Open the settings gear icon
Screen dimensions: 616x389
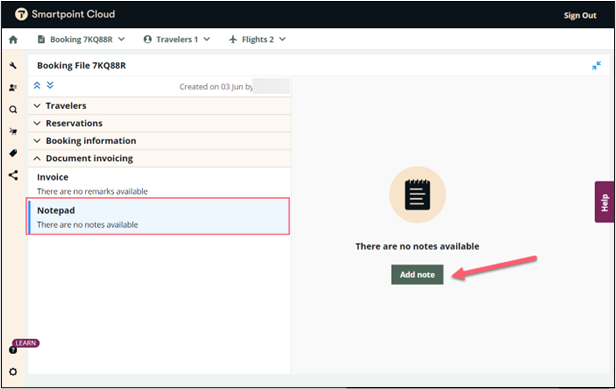(13, 372)
